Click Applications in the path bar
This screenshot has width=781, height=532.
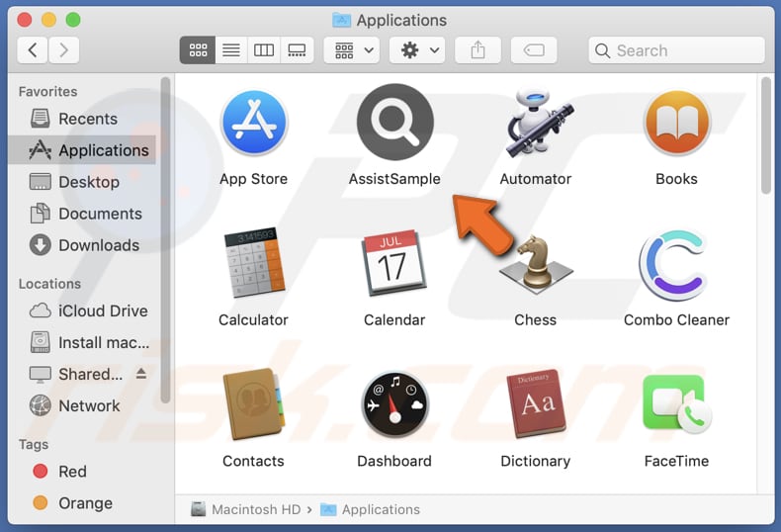370,509
